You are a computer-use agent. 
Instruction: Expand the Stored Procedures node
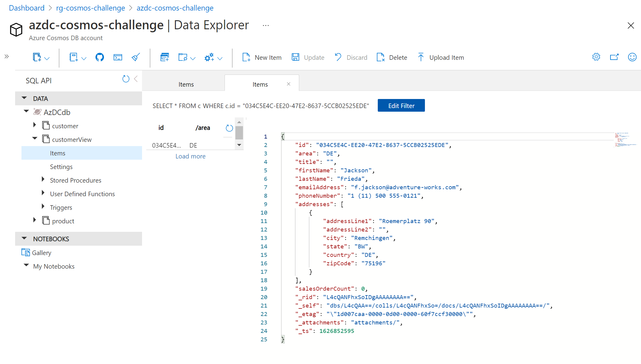pyautogui.click(x=43, y=179)
